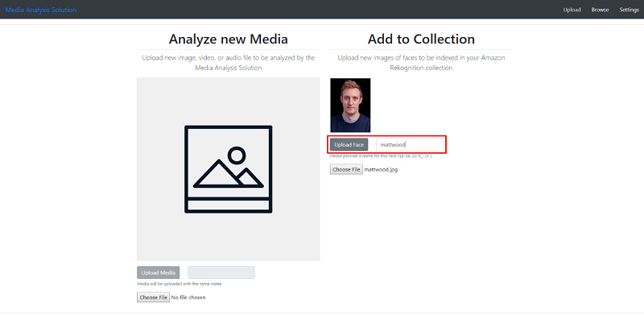The height and width of the screenshot is (324, 644).
Task: Open the Settings nav item
Action: click(x=630, y=10)
